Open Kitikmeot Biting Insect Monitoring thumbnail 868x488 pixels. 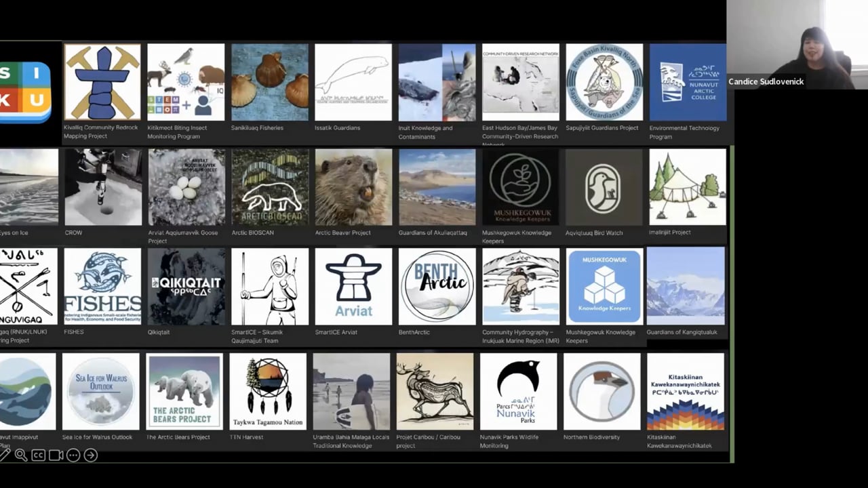(x=186, y=82)
